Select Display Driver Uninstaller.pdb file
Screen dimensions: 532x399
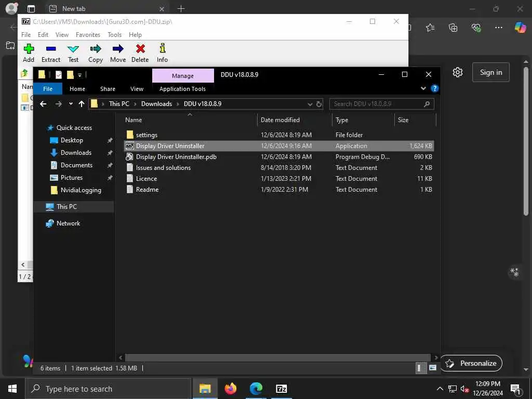176,157
